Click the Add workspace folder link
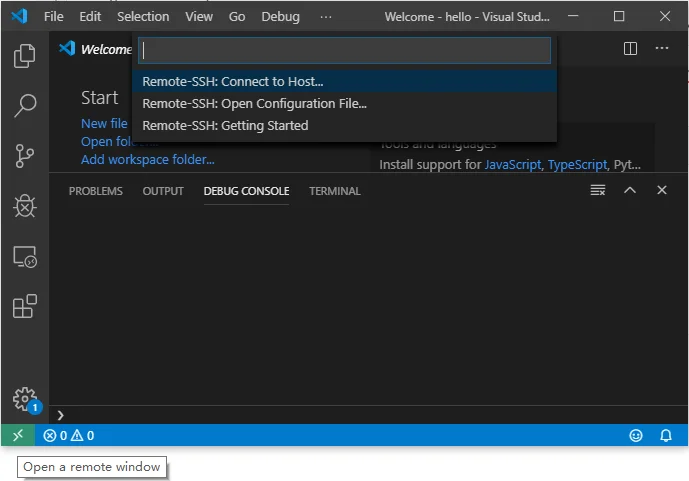Screen dimensions: 689x481 (x=147, y=159)
